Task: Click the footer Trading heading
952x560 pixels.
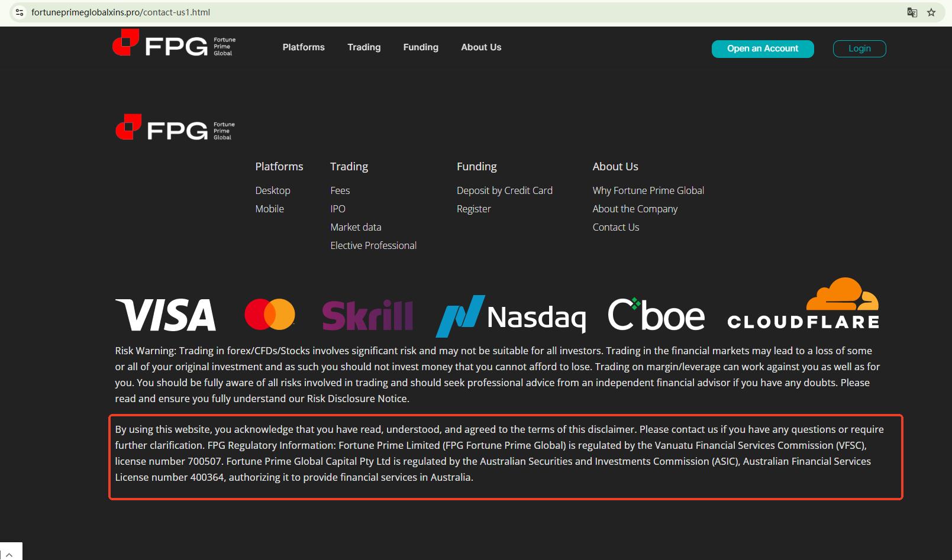Action: pyautogui.click(x=349, y=167)
